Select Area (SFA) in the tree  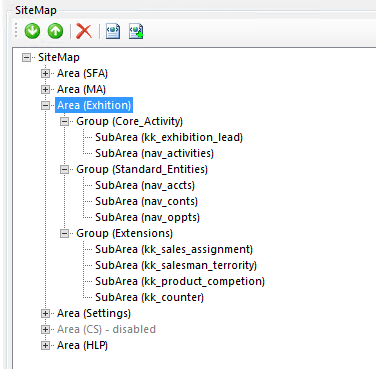[x=82, y=73]
